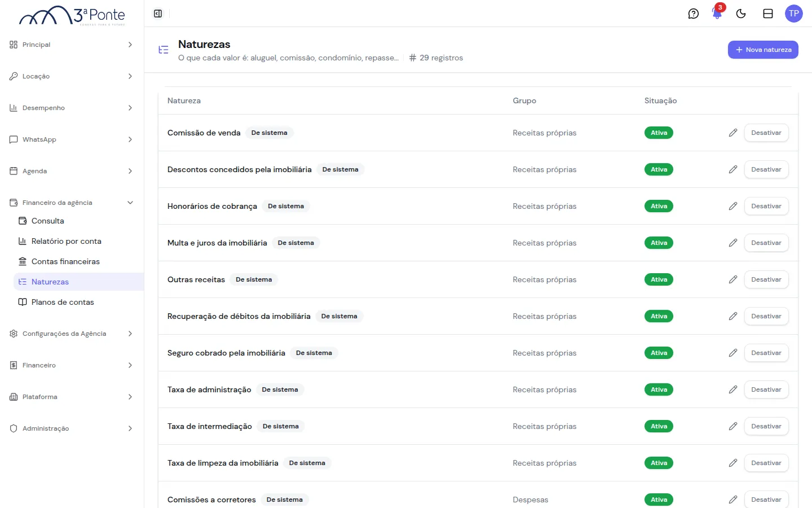
Task: Open the WhatsApp sidebar section
Action: [72, 139]
